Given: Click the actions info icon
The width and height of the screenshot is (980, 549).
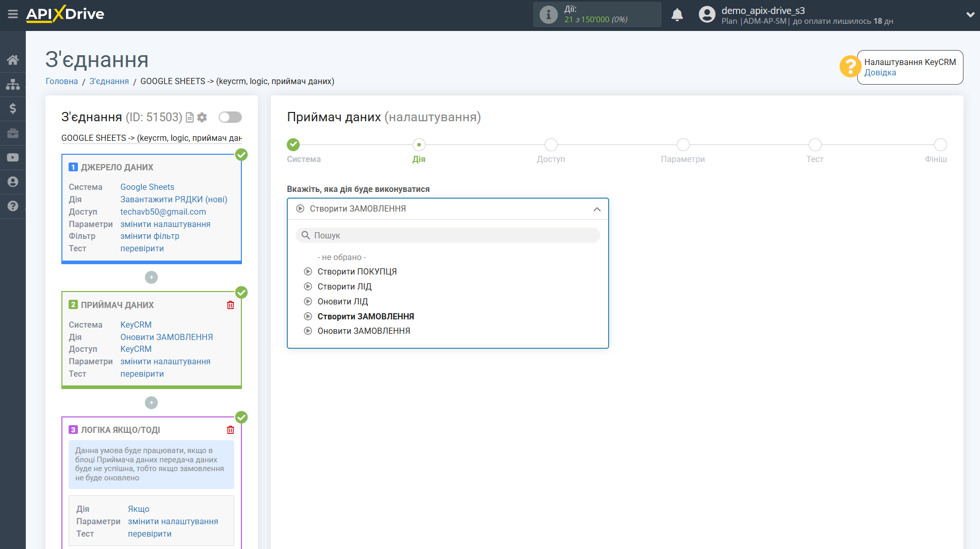Looking at the screenshot, I should (548, 14).
